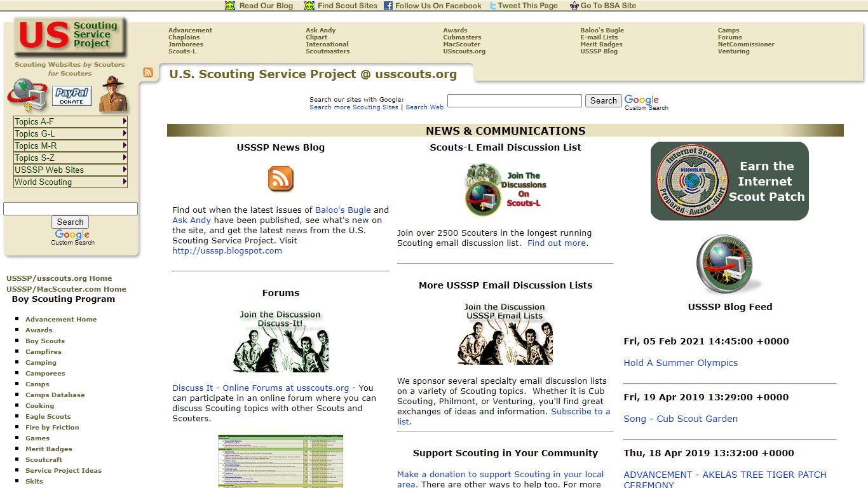Screen dimensions: 868x488
Task: Expand the Topics S-Z menu
Action: click(71, 158)
